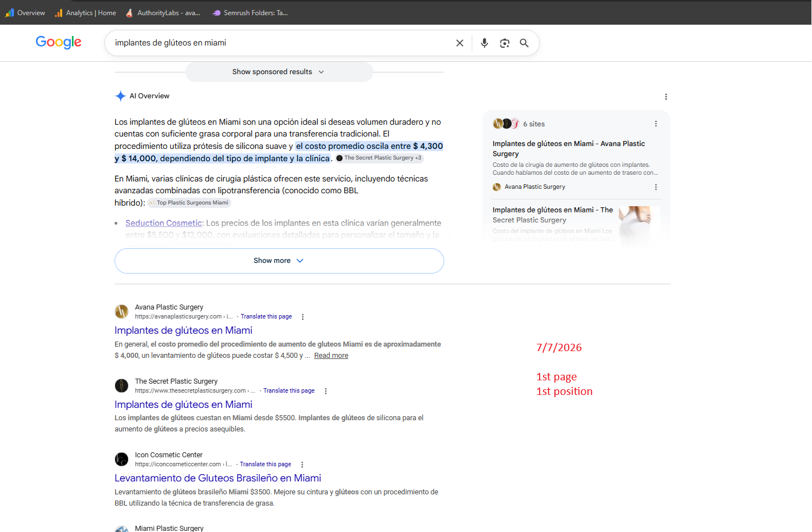Click the source card thumbnail image
This screenshot has width=812, height=532.
[639, 226]
